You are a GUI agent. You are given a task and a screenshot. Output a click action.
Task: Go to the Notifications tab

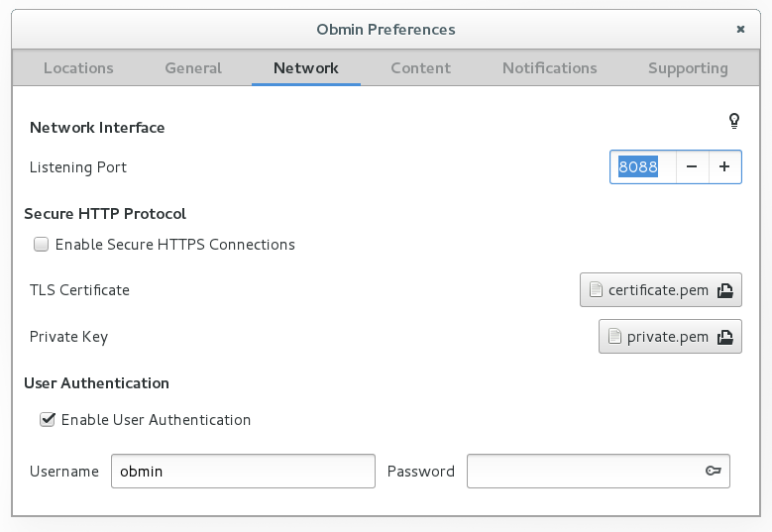tap(549, 68)
